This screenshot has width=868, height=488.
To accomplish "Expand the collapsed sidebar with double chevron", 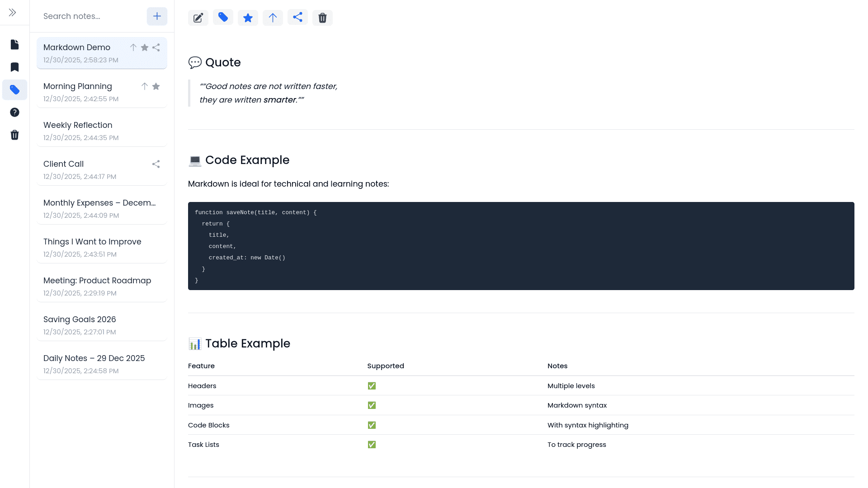I will click(13, 13).
